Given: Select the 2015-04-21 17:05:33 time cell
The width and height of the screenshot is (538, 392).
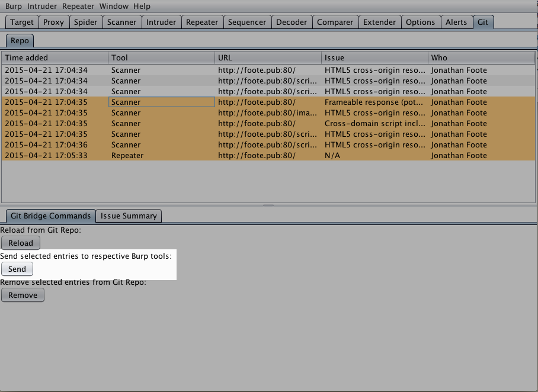Looking at the screenshot, I should click(55, 155).
